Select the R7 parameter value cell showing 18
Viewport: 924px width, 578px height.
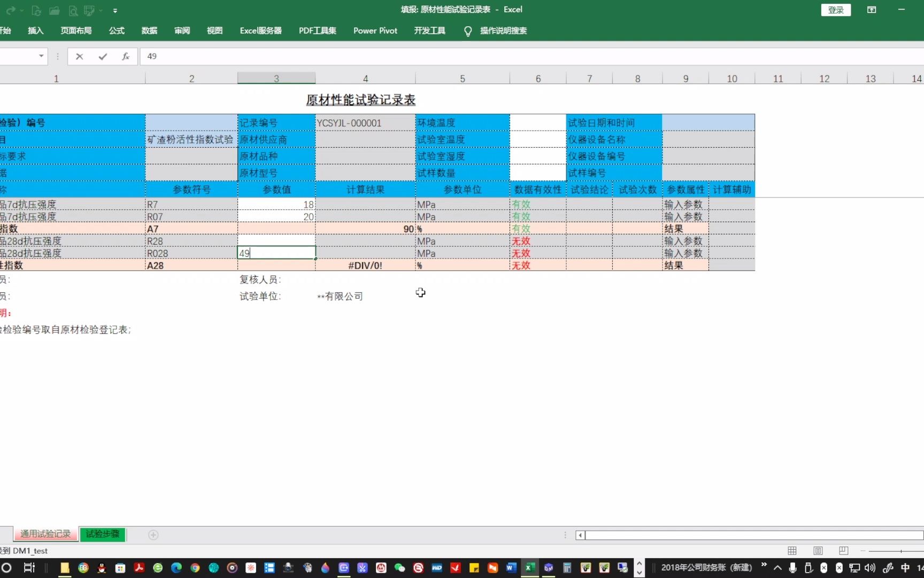click(276, 204)
